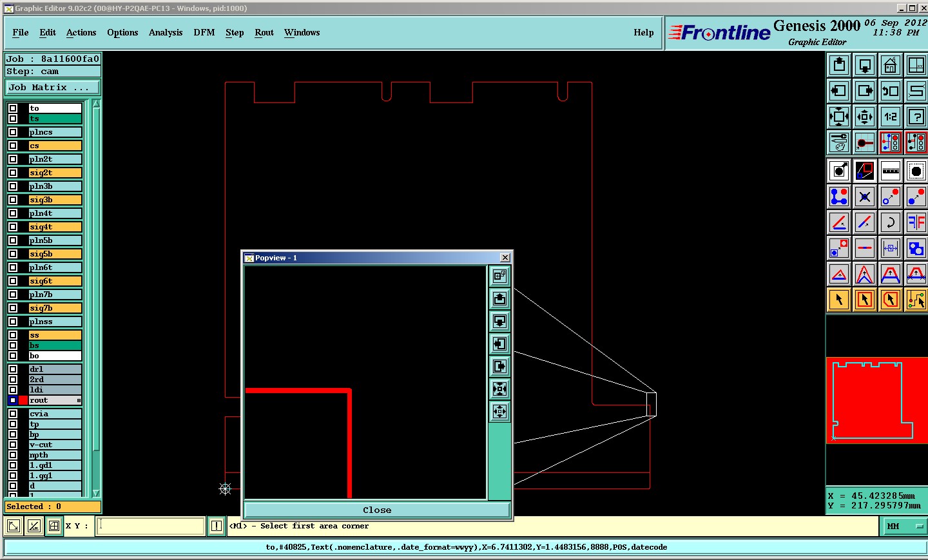This screenshot has height=560, width=928.
Task: Click the zoom out icon with inward arrows
Action: pos(865,117)
